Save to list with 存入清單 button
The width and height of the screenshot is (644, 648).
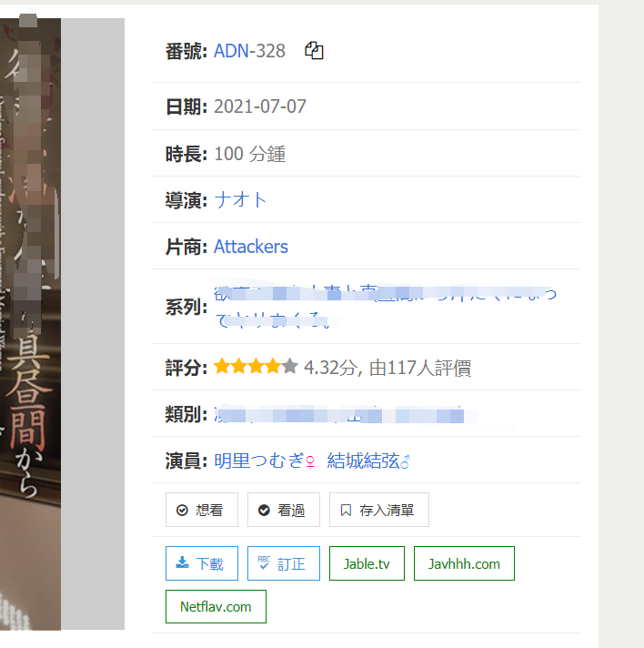pos(378,510)
